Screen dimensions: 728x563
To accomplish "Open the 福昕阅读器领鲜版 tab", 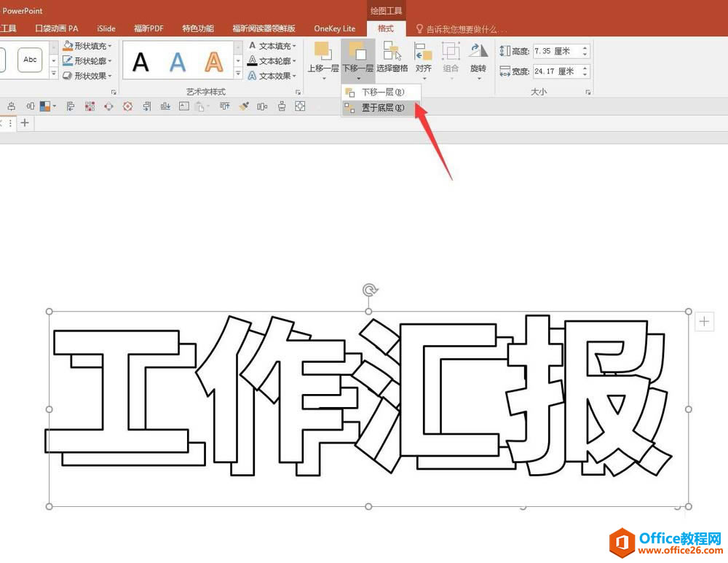I will (x=264, y=28).
